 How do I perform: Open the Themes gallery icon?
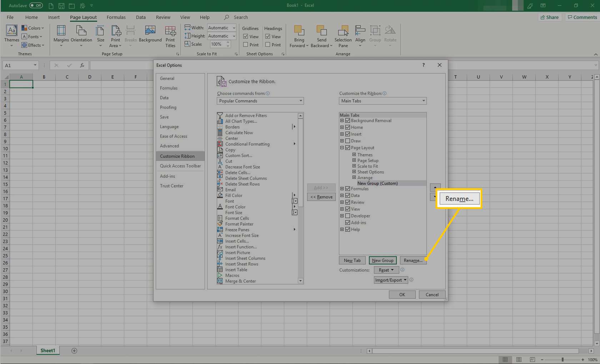coord(12,31)
